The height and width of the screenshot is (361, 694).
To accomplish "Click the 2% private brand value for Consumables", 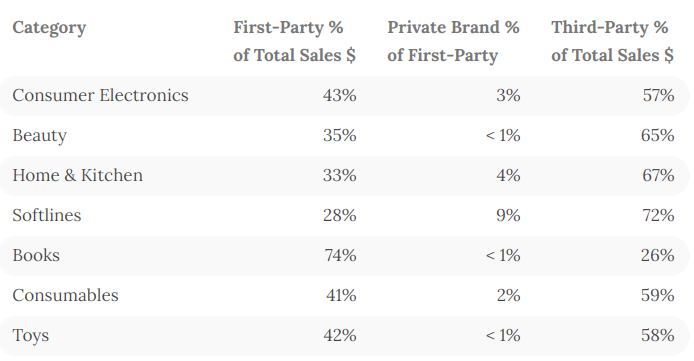I will pyautogui.click(x=508, y=296).
